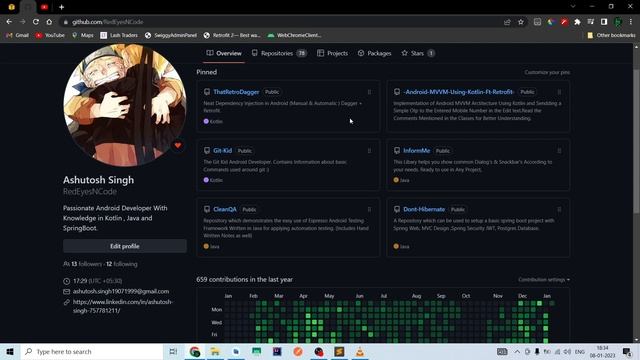Open Chrome from taskbar
Viewport: 640px width, 360px height.
click(195, 351)
